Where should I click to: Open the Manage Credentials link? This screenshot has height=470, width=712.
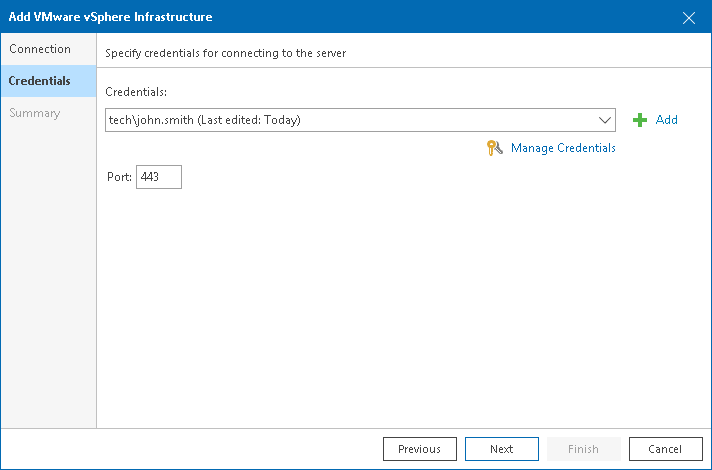pyautogui.click(x=563, y=148)
